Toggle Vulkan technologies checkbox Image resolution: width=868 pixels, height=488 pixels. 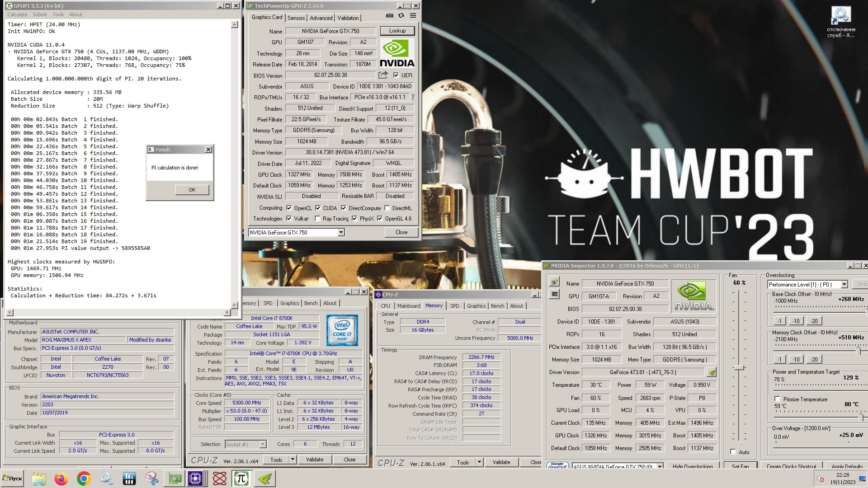(289, 219)
